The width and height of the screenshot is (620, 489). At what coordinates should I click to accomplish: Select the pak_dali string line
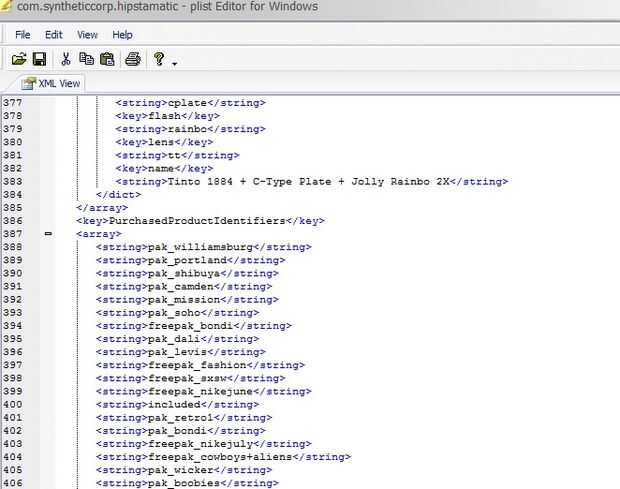pos(178,339)
